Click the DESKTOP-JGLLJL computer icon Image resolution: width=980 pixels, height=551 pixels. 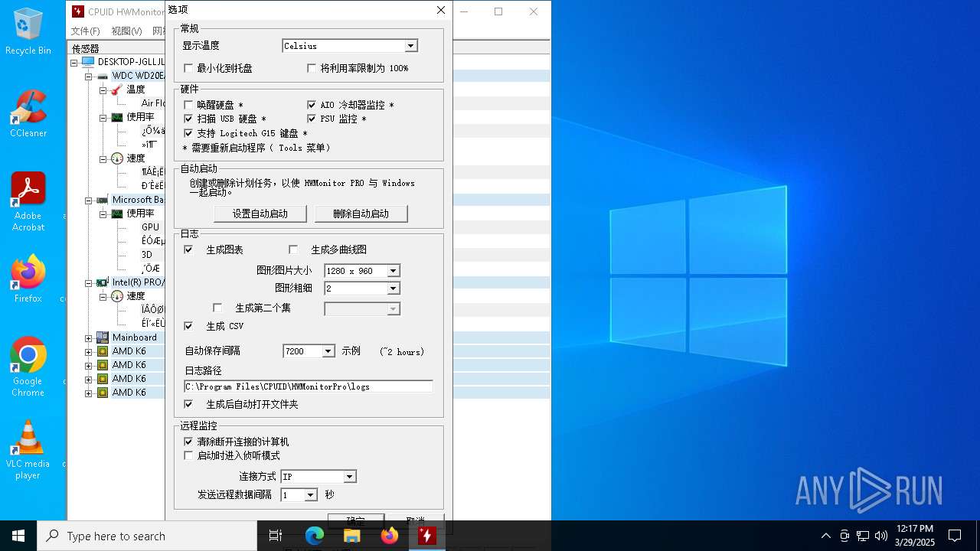tap(88, 61)
